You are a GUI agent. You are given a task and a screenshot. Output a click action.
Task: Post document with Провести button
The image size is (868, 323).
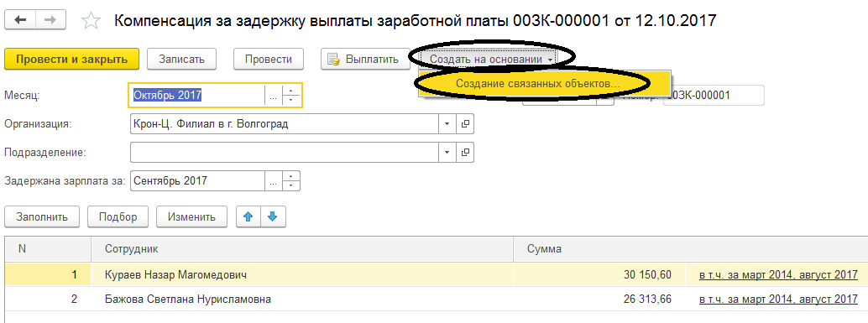tap(269, 60)
